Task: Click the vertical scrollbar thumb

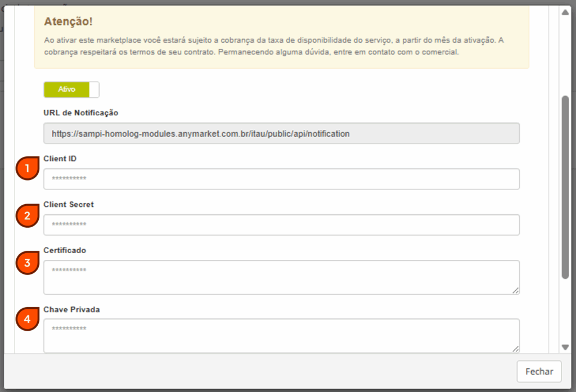Action: pyautogui.click(x=565, y=186)
